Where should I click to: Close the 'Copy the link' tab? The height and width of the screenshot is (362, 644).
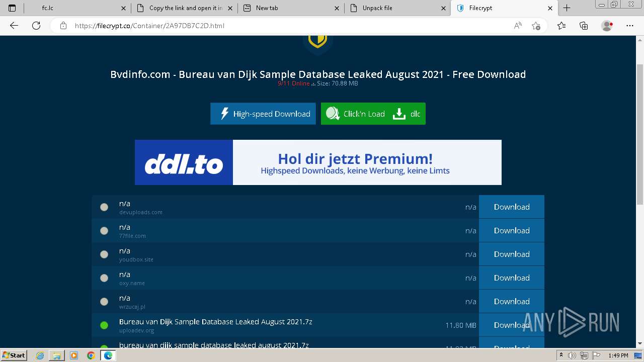point(230,8)
